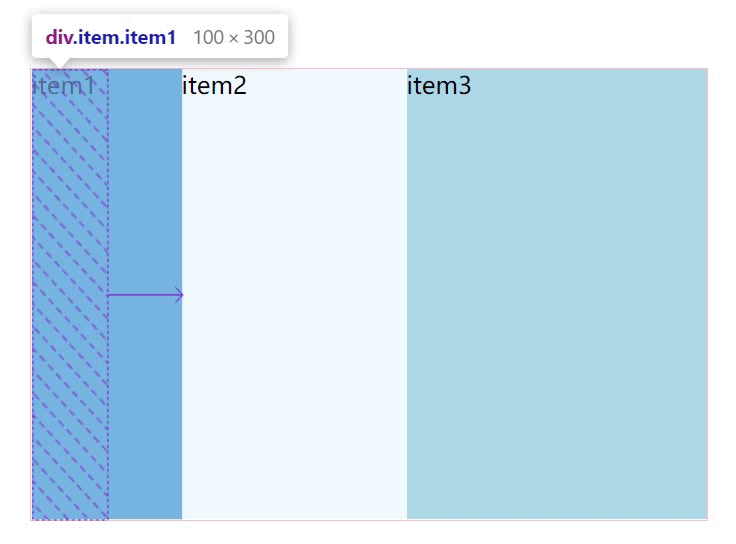736x544 pixels.
Task: Click the purple horizontal flex arrow shaft
Action: coord(142,295)
